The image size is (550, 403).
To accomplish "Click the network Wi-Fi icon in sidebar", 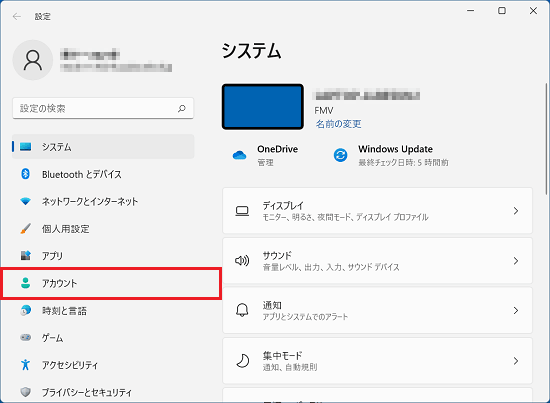I will [25, 201].
